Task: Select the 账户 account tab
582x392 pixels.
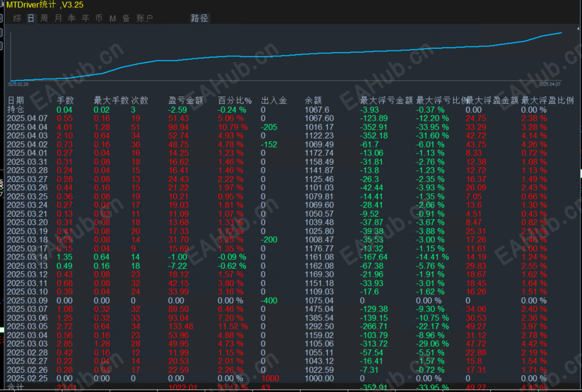Action: (x=144, y=18)
